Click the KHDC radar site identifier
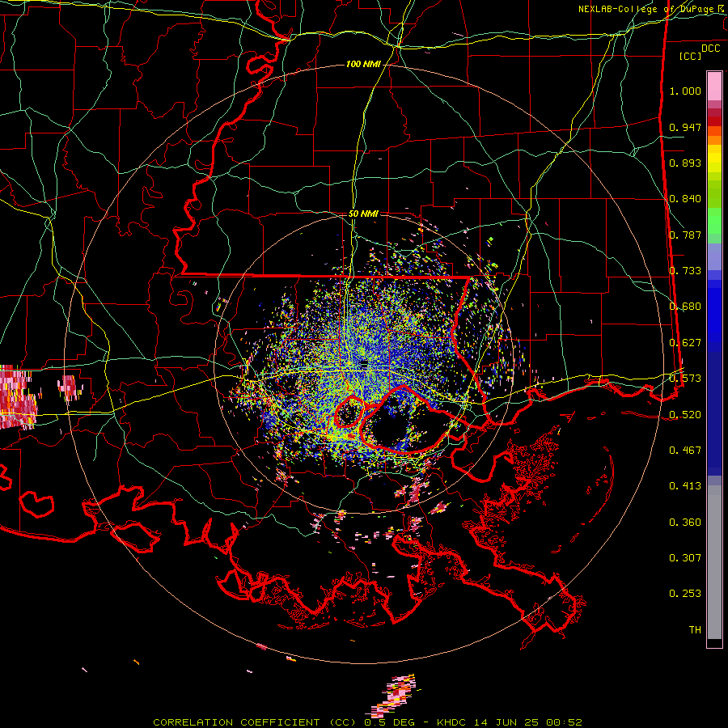 (453, 722)
